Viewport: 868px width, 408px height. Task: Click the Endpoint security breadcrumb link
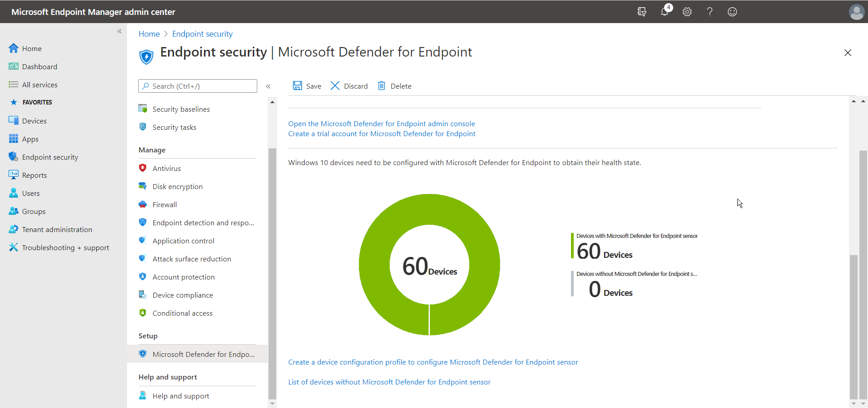[203, 34]
